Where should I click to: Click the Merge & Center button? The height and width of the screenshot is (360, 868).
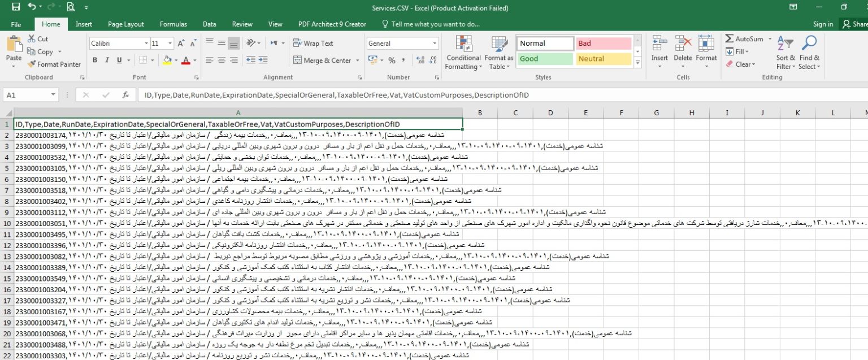pyautogui.click(x=322, y=60)
